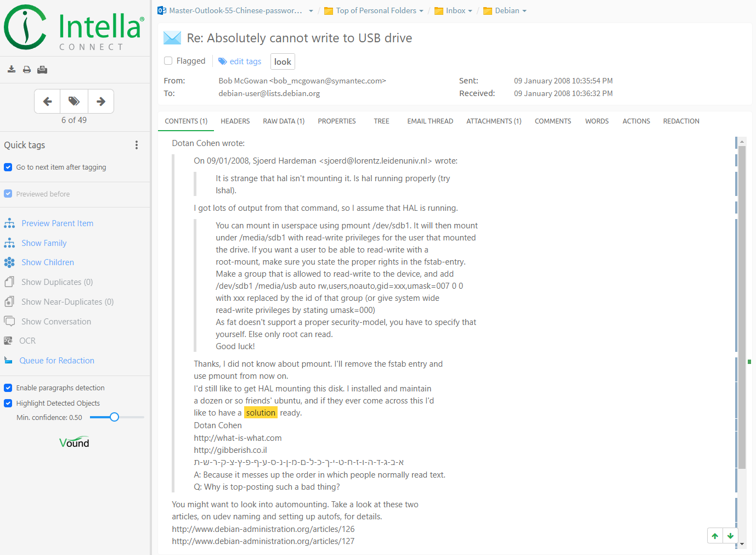This screenshot has width=756, height=555.
Task: Uncheck Go to next item after tagging
Action: (x=8, y=167)
